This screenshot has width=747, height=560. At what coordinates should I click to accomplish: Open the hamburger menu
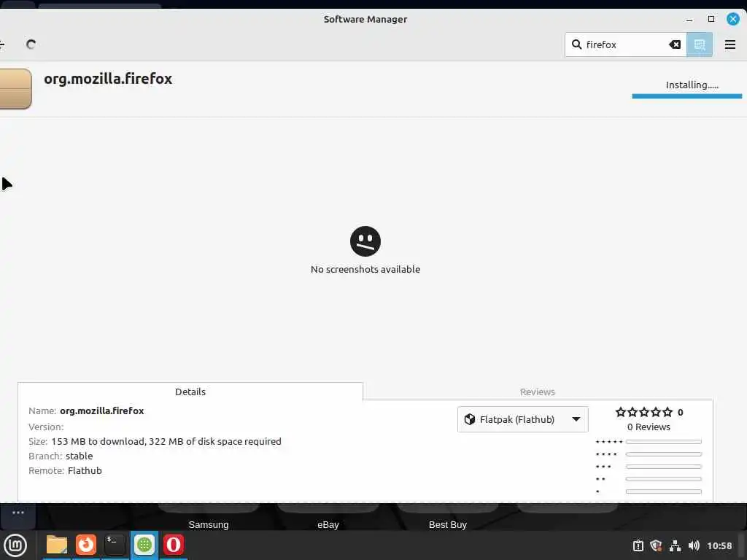click(729, 44)
